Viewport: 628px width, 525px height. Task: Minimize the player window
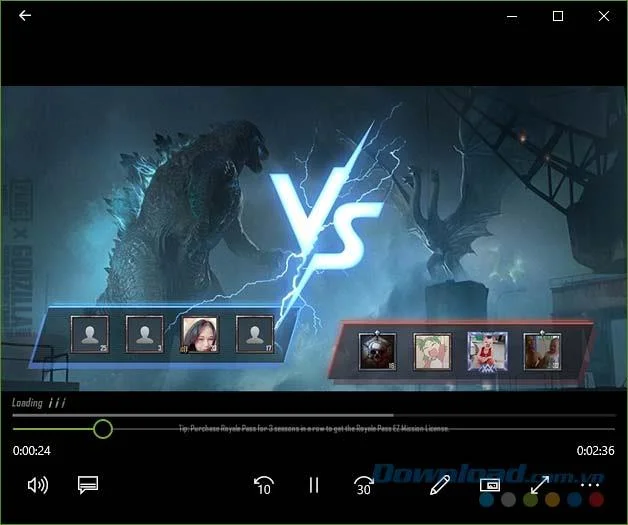(x=512, y=16)
